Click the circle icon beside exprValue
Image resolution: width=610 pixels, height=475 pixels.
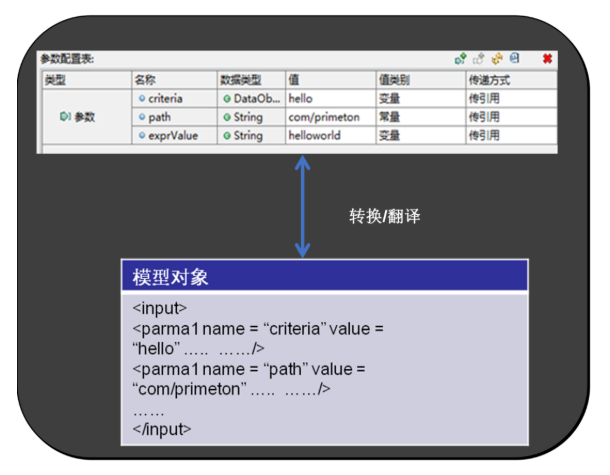click(x=142, y=135)
